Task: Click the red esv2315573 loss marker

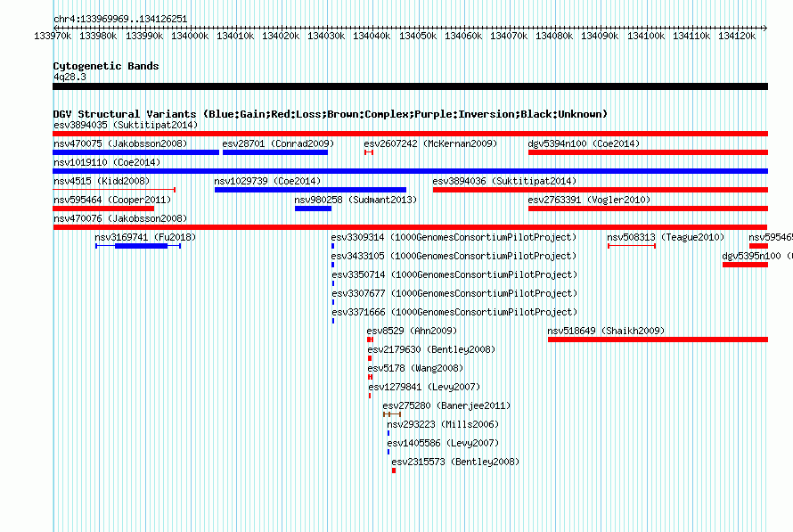Action: (394, 471)
